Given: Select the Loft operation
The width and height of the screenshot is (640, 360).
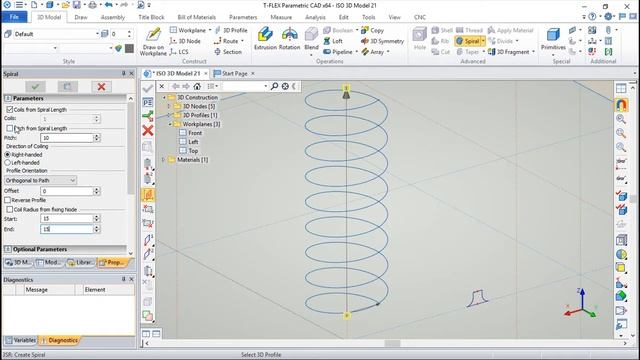Looking at the screenshot, I should pos(333,41).
